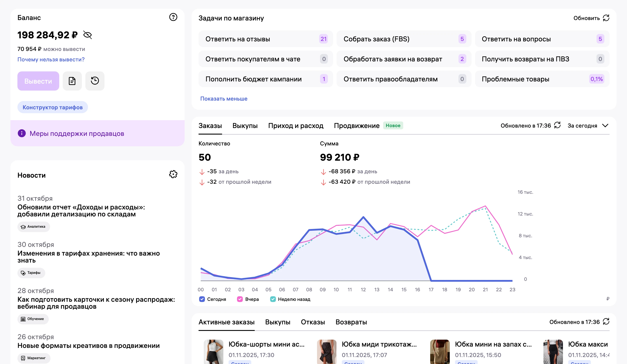Viewport: 627px width, 364px height.
Task: Click info icon in Меры поддержки продавцов
Action: tap(22, 133)
